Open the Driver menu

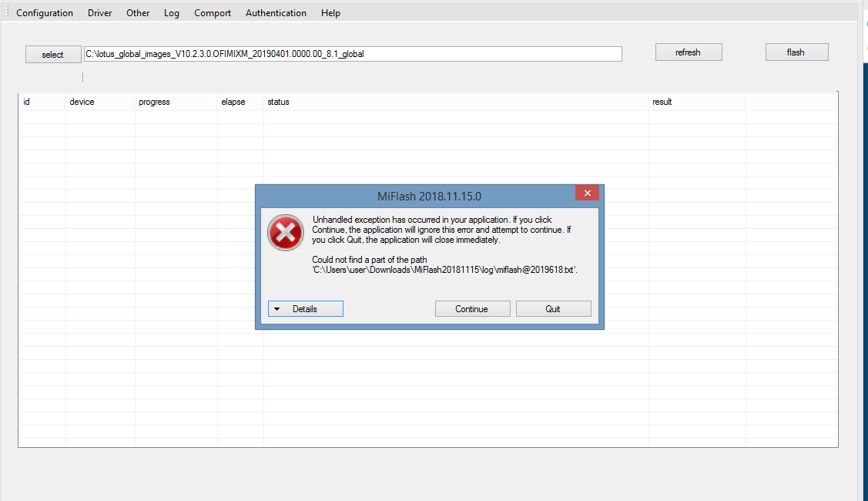pos(99,13)
